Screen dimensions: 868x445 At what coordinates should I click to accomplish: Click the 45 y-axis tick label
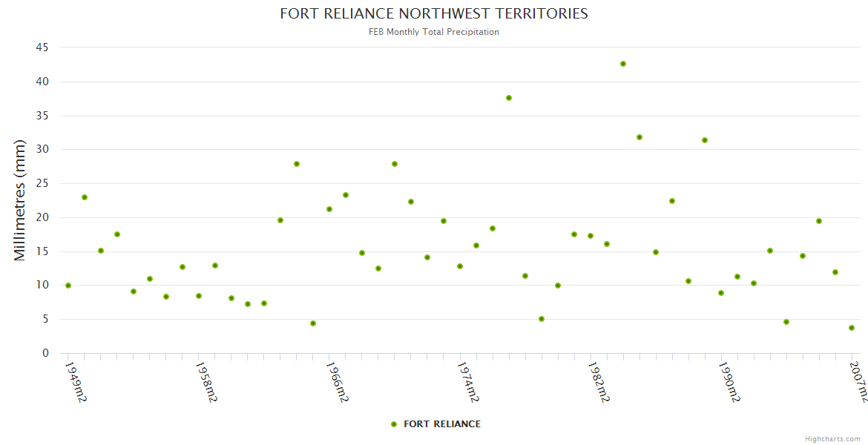pos(42,47)
